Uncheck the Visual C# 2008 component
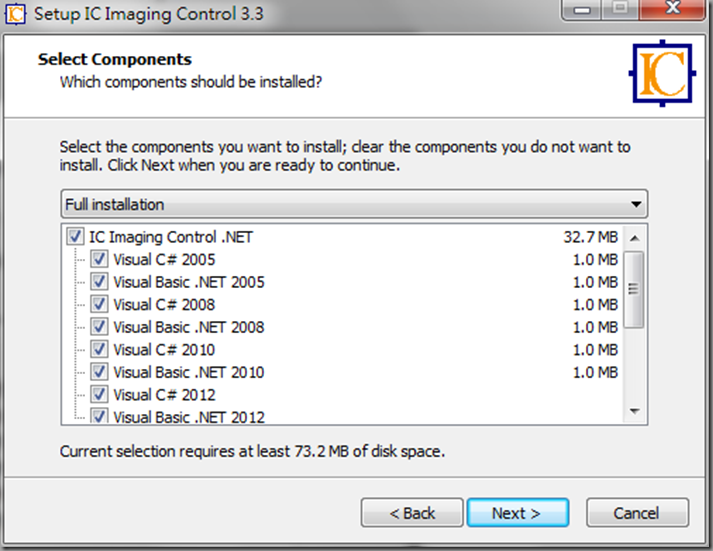This screenshot has height=551, width=713. (99, 304)
